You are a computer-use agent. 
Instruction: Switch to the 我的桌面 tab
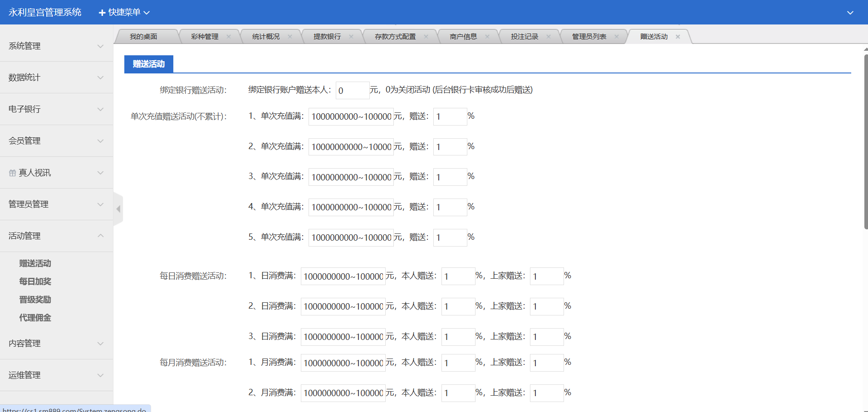click(x=143, y=37)
